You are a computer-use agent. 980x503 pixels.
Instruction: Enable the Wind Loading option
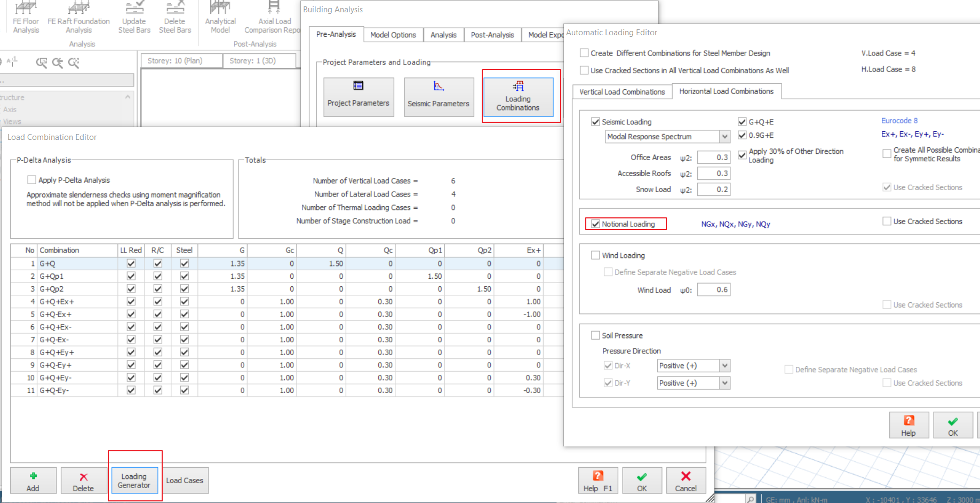pos(596,255)
